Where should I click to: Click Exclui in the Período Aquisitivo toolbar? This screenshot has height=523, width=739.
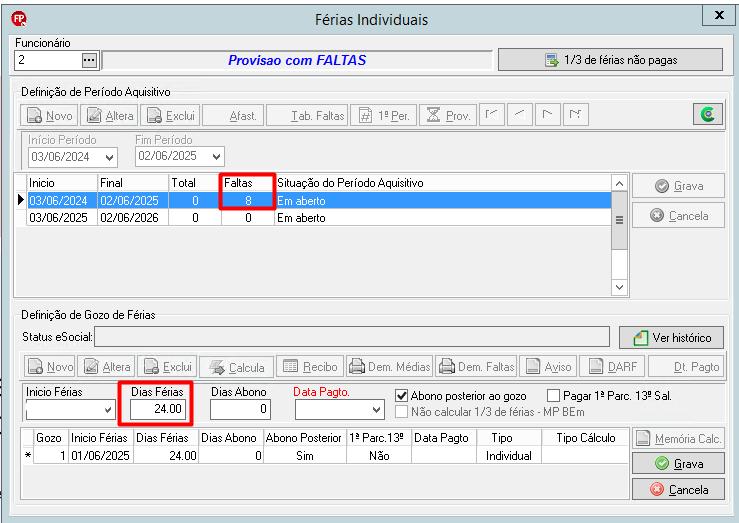point(171,115)
